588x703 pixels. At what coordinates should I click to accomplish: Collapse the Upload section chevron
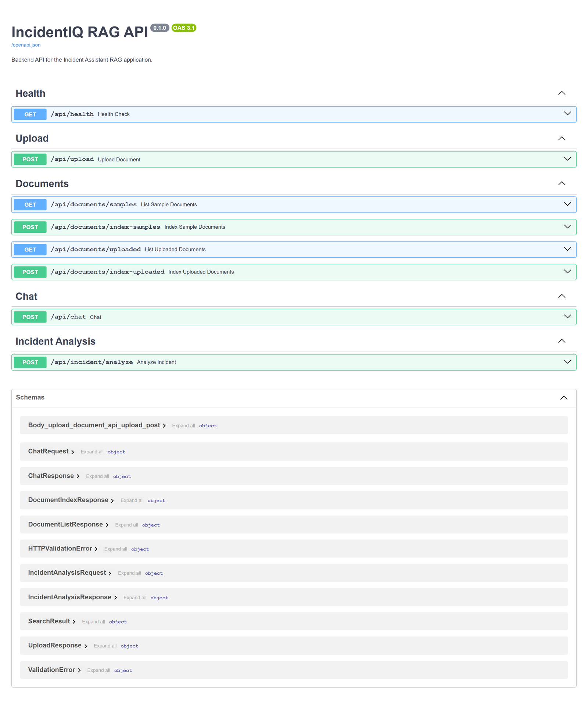click(x=562, y=138)
